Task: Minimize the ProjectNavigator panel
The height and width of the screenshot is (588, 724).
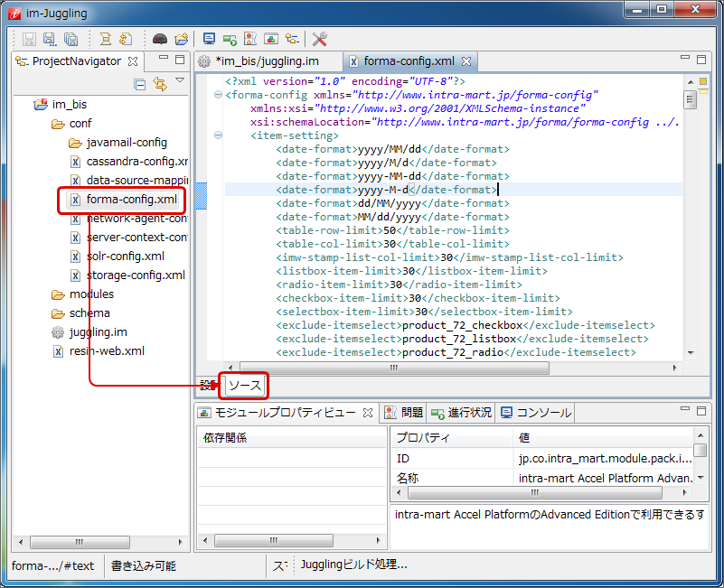Action: pyautogui.click(x=164, y=58)
